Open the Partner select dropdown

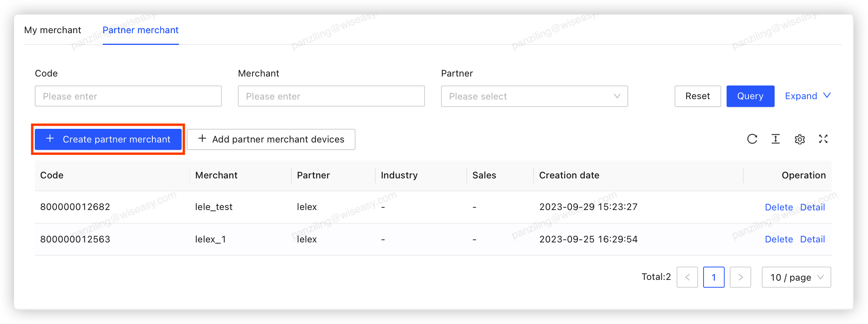click(x=534, y=96)
